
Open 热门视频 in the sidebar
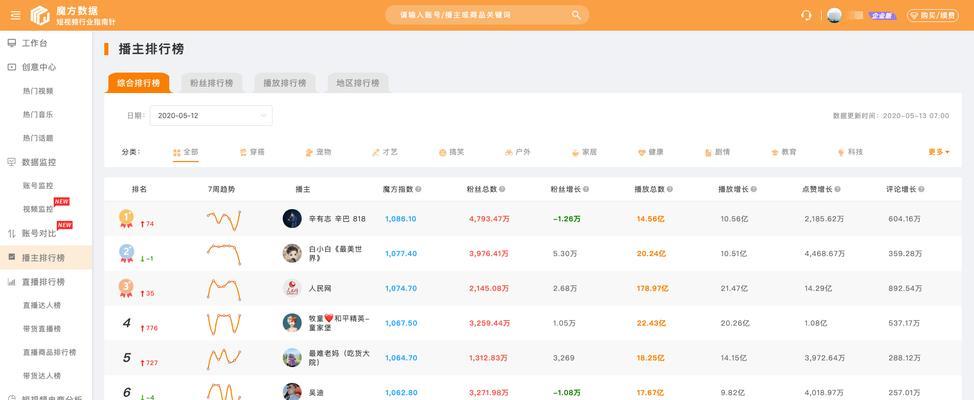[x=38, y=91]
